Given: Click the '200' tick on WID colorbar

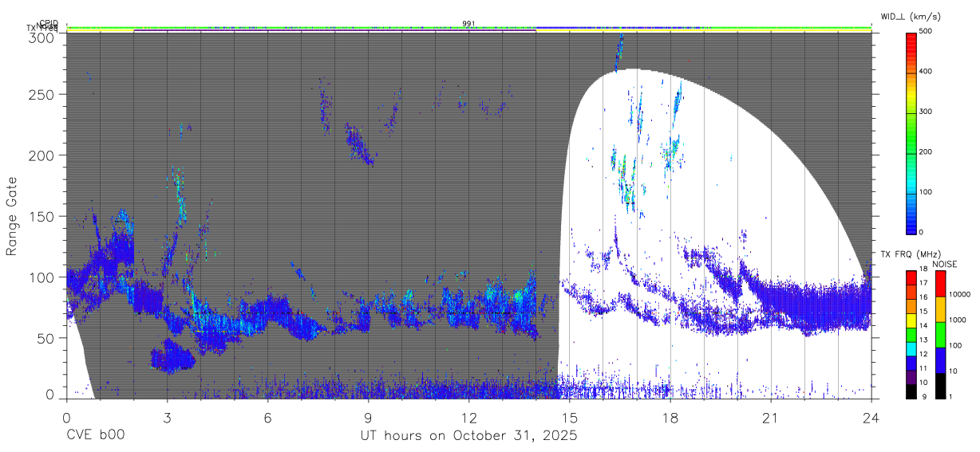Looking at the screenshot, I should coord(927,151).
